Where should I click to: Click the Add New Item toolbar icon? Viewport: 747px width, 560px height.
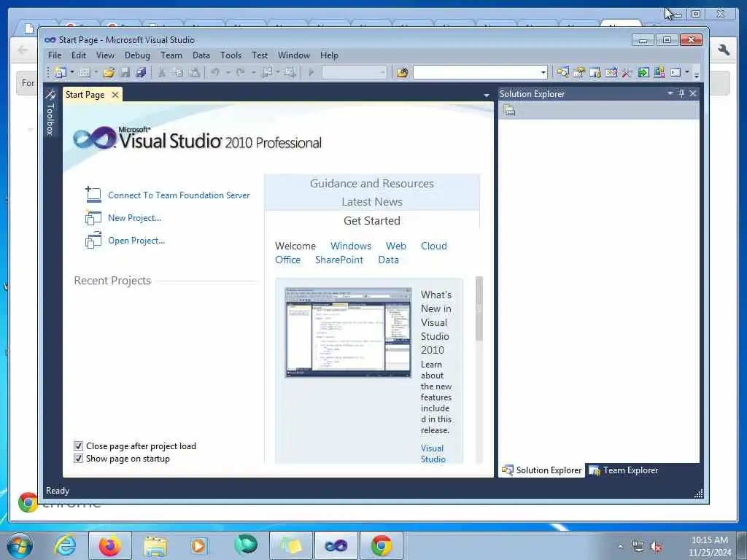point(85,72)
